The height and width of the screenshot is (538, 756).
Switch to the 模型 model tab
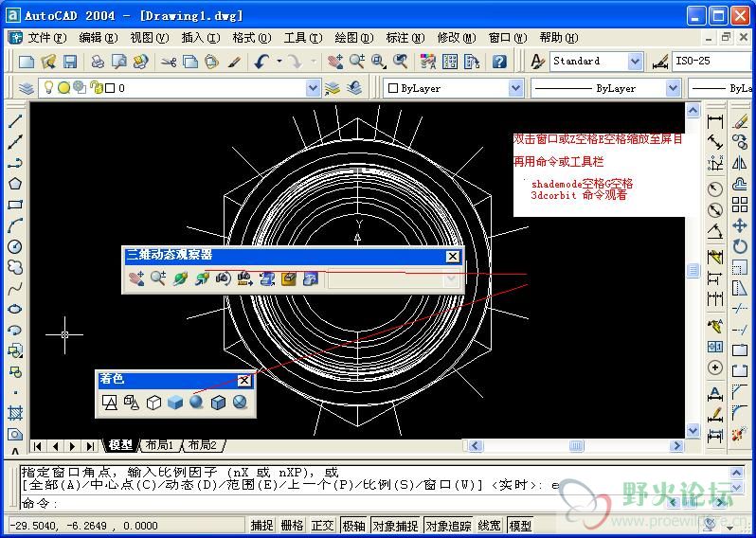(x=120, y=445)
